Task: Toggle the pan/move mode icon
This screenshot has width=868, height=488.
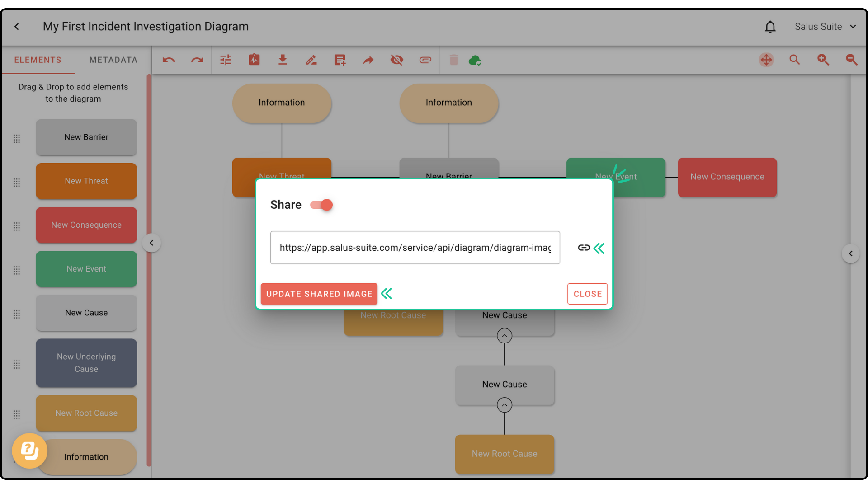Action: click(766, 60)
